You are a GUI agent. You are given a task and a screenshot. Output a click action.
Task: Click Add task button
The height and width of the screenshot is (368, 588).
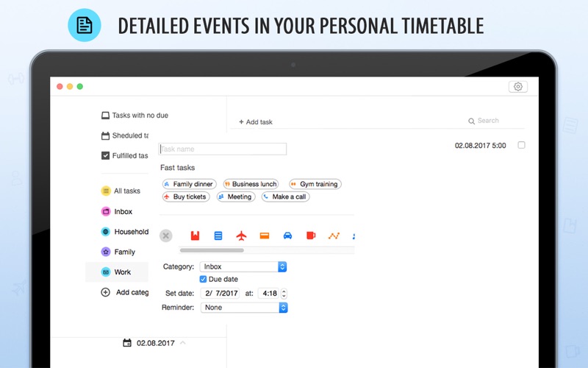coord(256,122)
